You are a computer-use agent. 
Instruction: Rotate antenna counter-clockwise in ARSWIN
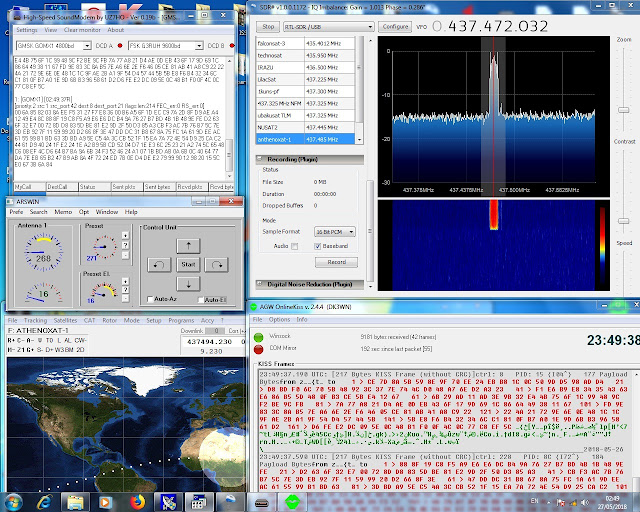(x=159, y=265)
